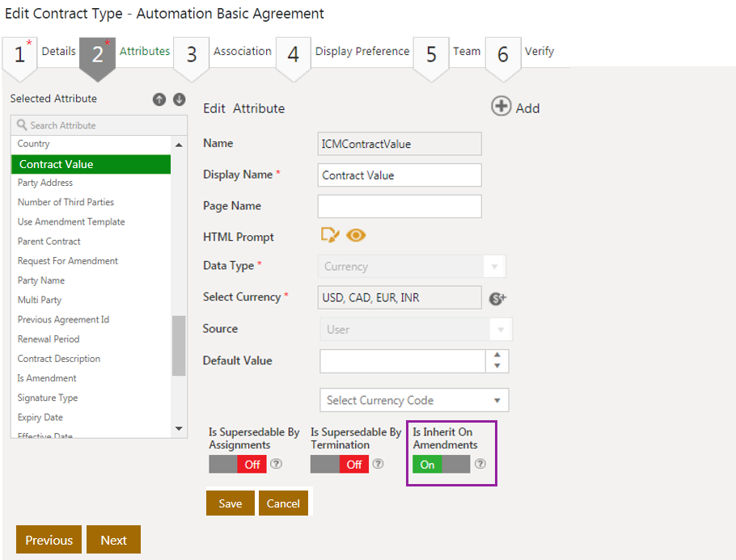The image size is (736, 560).
Task: Click the attribute list vertical scrollbar
Action: click(179, 345)
